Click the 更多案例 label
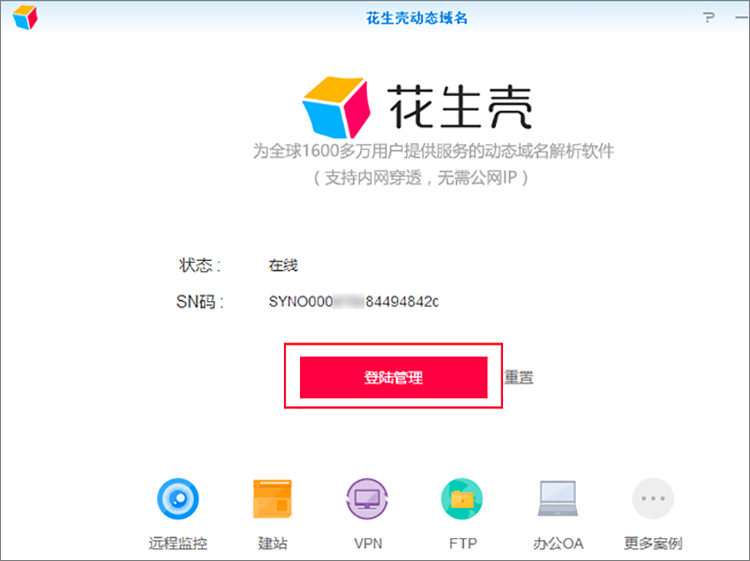Image resolution: width=750 pixels, height=561 pixels. (653, 543)
